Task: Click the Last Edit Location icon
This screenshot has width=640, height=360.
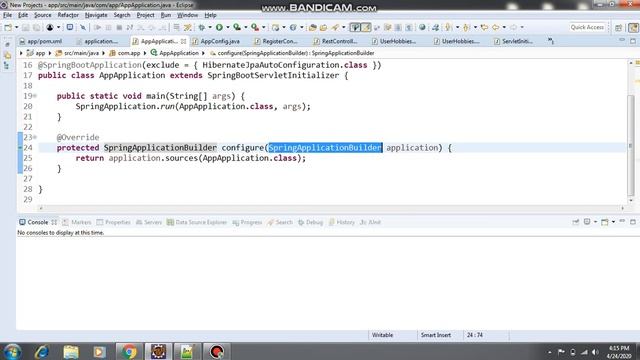Action: pos(484,27)
